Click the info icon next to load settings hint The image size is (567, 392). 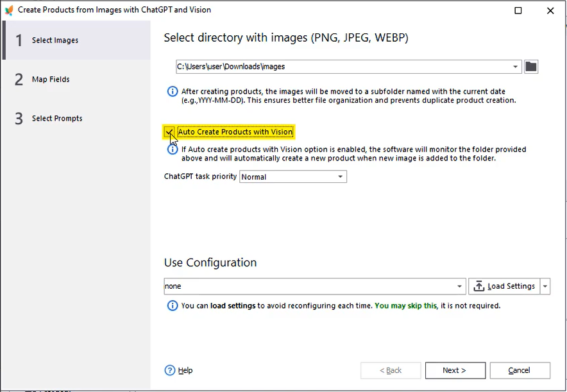(172, 306)
